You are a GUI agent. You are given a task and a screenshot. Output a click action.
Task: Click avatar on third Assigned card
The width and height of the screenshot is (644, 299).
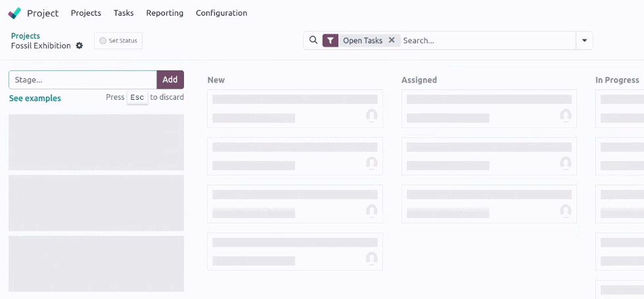click(566, 211)
